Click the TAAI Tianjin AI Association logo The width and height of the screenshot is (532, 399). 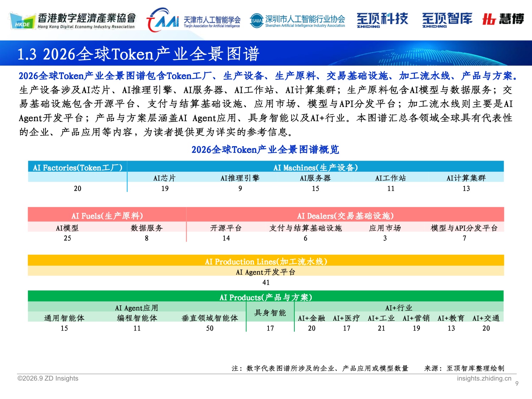193,20
